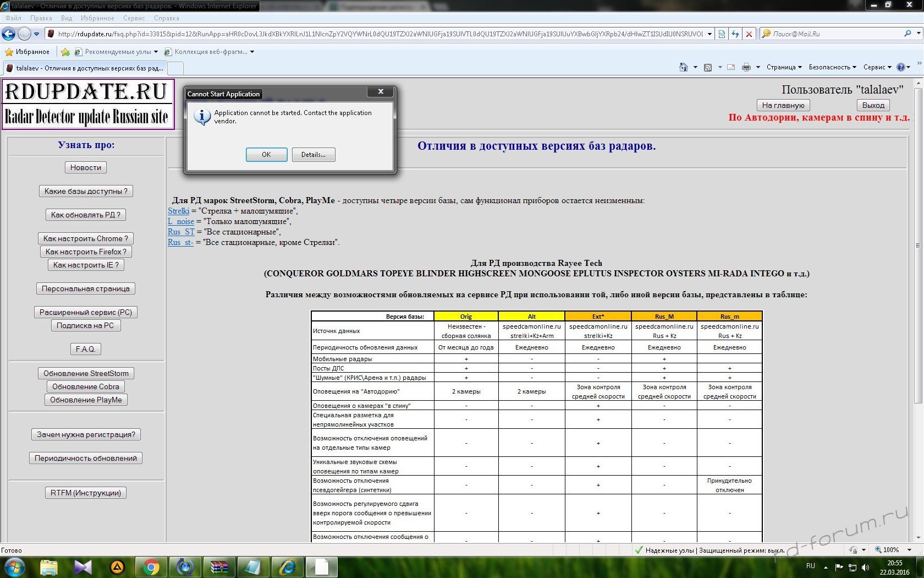
Task: Open Google Chrome from the taskbar
Action: pyautogui.click(x=151, y=566)
